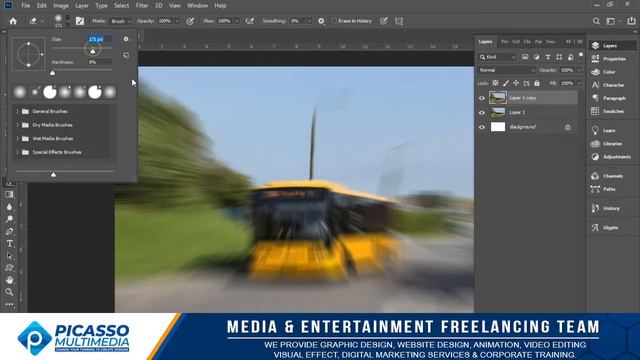Image resolution: width=640 pixels, height=360 pixels.
Task: Select the Dodge tool
Action: coord(9,219)
